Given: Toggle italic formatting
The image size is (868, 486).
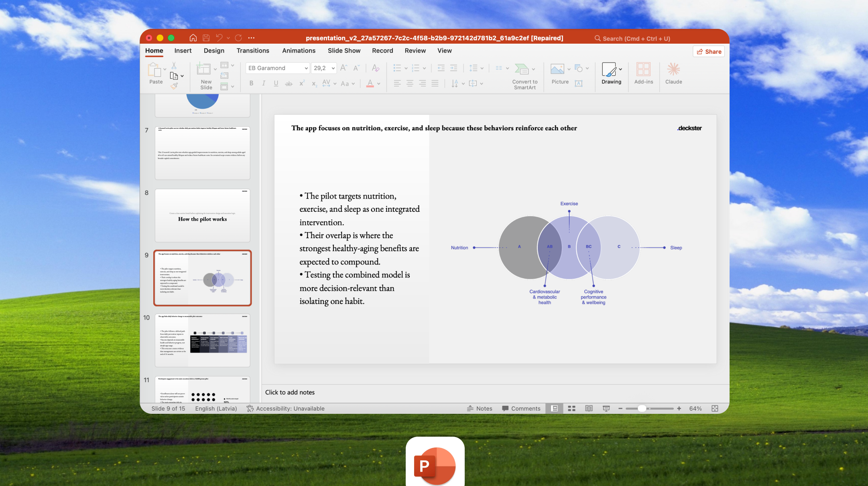Looking at the screenshot, I should tap(264, 83).
